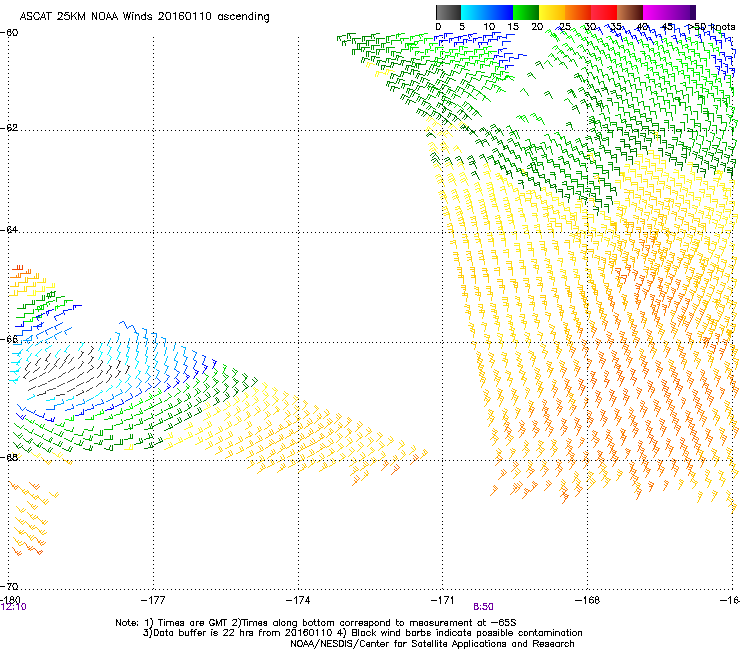Click the legend value "20"
Viewport: 740px width, 650px height.
coord(537,27)
